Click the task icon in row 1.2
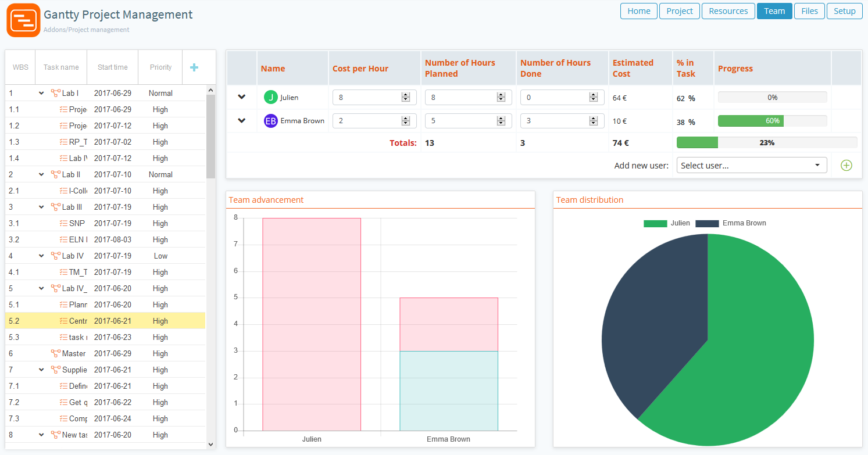Screen dimensions: 868x455 tap(63, 126)
